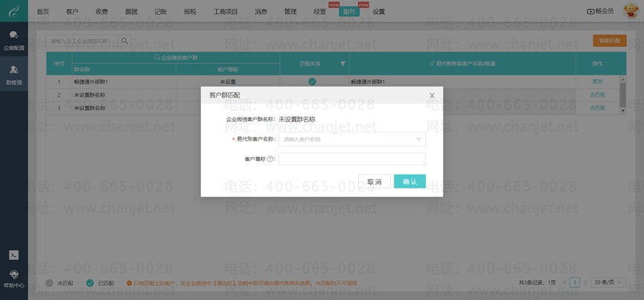Click 去匹配 link in row 3
This screenshot has width=644, height=300.
pyautogui.click(x=598, y=108)
